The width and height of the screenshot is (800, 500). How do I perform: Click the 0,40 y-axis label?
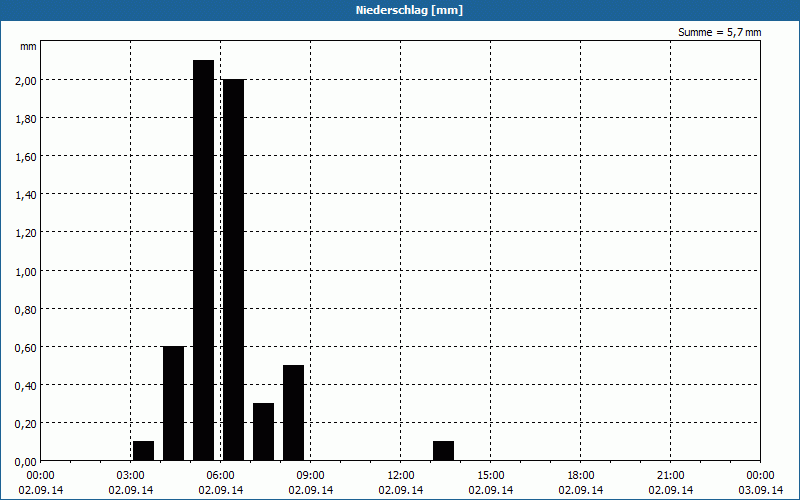[x=26, y=386]
